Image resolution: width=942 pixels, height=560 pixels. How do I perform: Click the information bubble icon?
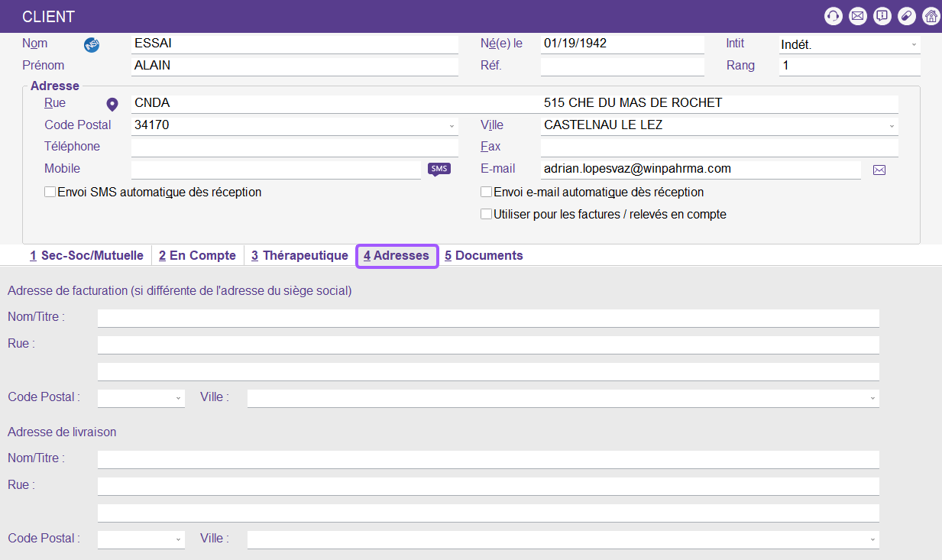(x=882, y=16)
